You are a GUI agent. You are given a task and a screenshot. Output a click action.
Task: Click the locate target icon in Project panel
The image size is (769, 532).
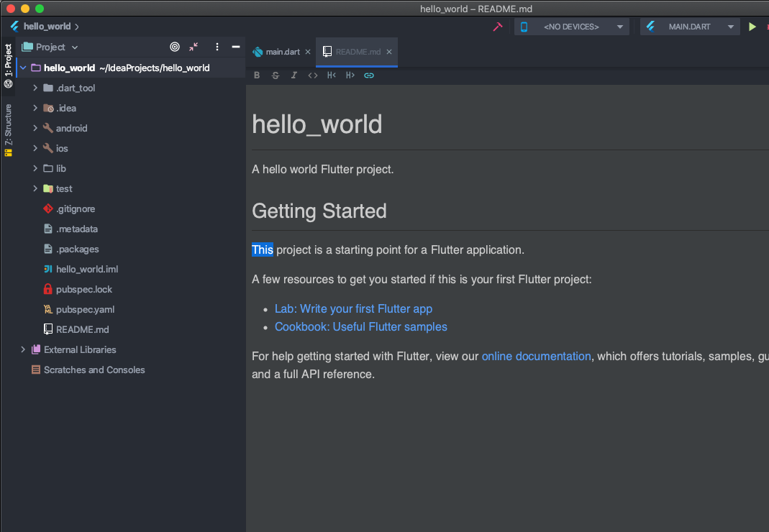[175, 47]
